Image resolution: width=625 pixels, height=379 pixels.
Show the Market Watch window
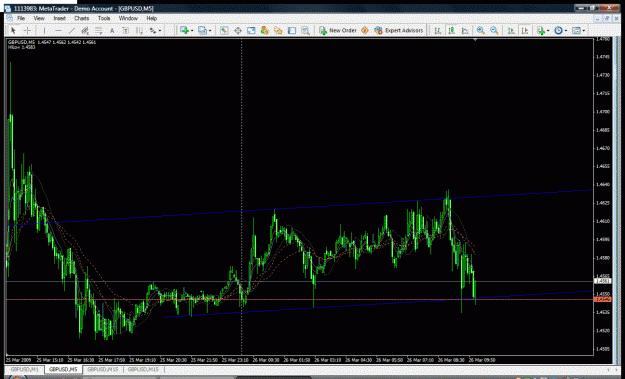click(x=224, y=30)
